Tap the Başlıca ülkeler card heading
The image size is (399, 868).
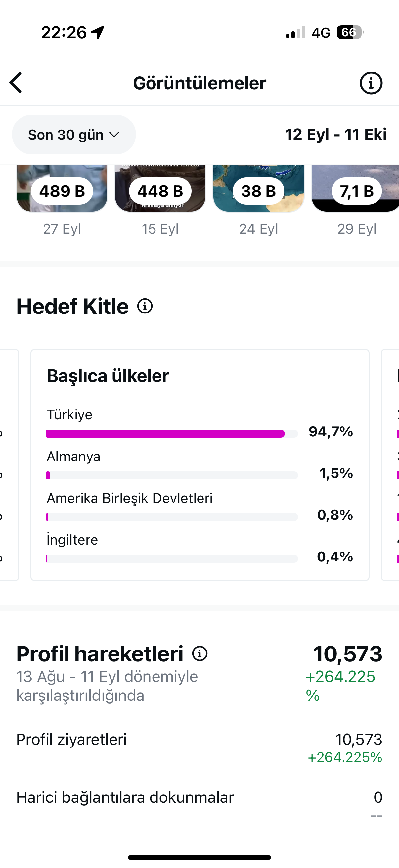(108, 376)
